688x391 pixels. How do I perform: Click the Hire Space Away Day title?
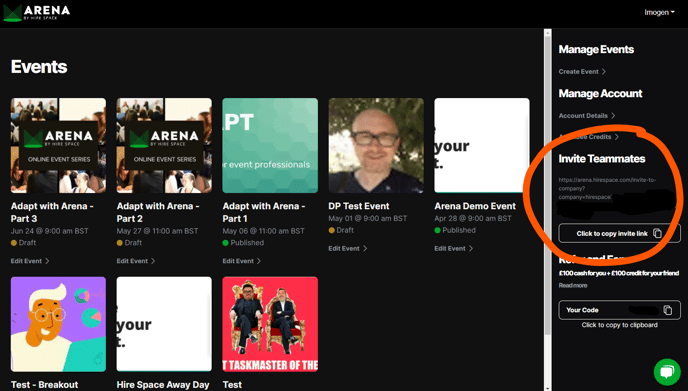[x=163, y=385]
